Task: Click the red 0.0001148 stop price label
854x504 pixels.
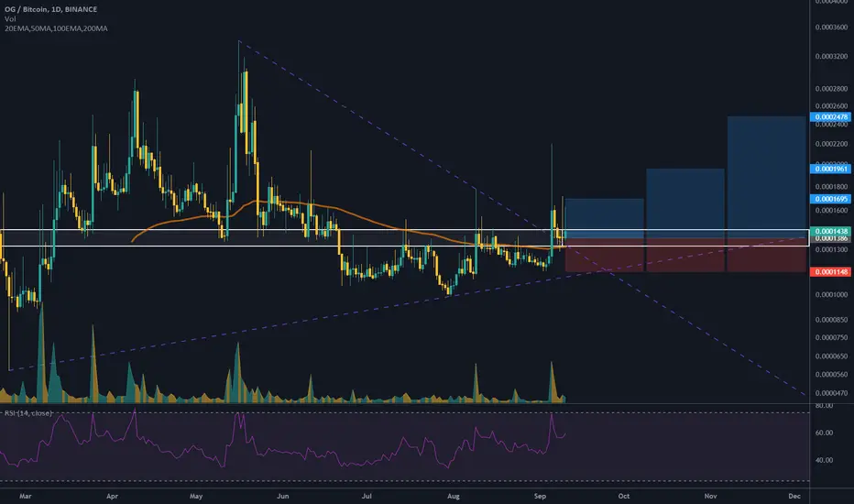Action: [830, 272]
